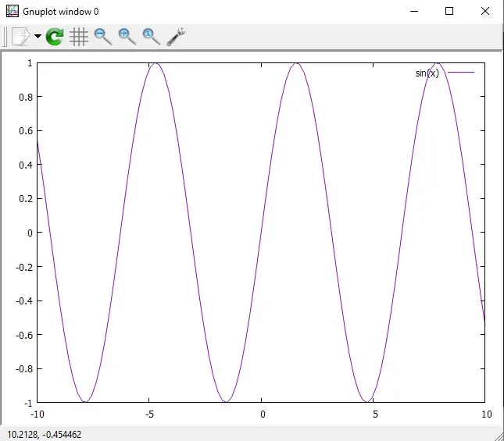Open configuration with the wrench icon
504x441 pixels.
pyautogui.click(x=176, y=36)
